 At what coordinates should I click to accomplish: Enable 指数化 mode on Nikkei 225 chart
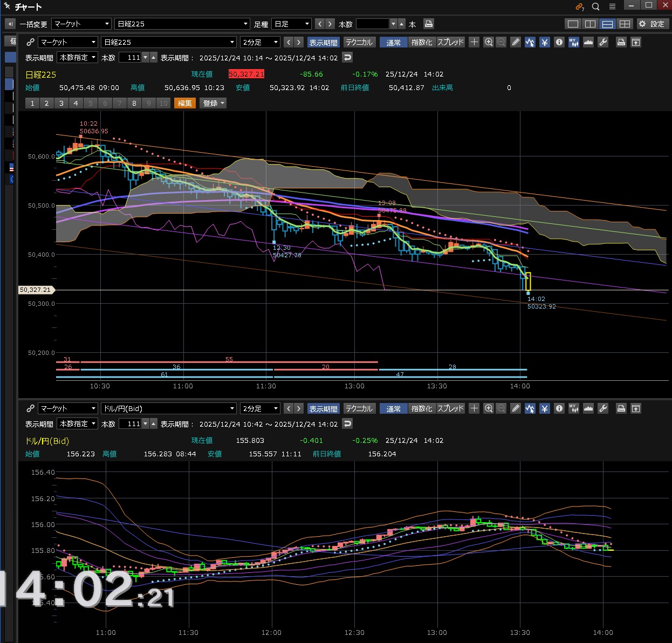(x=421, y=42)
